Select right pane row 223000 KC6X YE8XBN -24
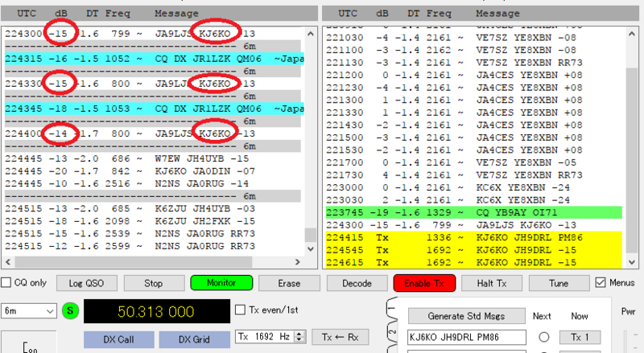The image size is (644, 353). 474,187
